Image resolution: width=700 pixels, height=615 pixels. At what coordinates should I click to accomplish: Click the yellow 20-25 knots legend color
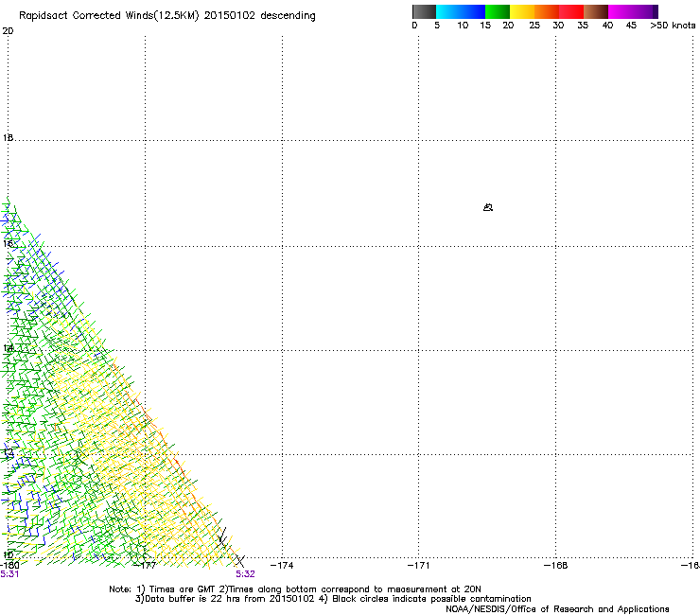(x=522, y=11)
